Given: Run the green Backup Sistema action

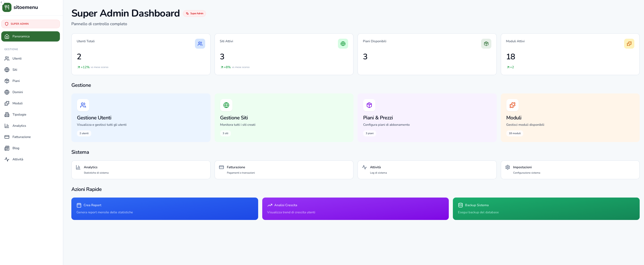Looking at the screenshot, I should 546,209.
